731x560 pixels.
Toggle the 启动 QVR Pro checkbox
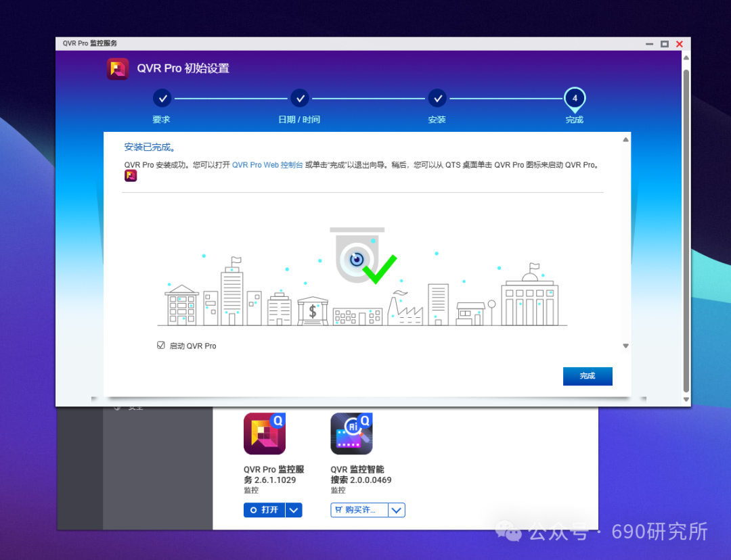point(161,345)
